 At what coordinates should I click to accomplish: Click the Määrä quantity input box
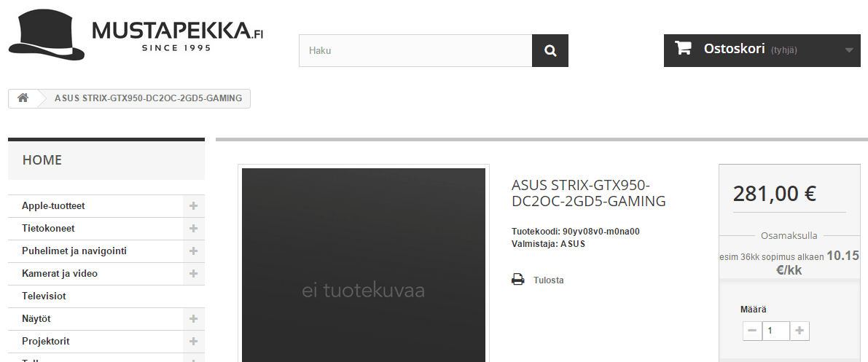(775, 331)
